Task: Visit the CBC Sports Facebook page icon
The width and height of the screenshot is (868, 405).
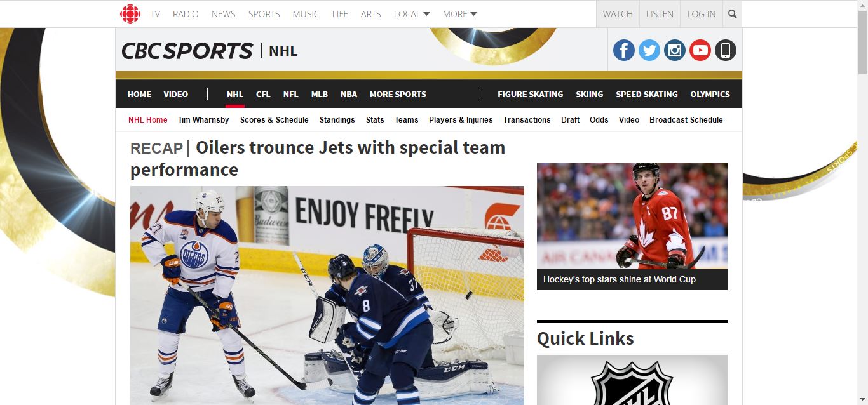Action: click(x=624, y=50)
